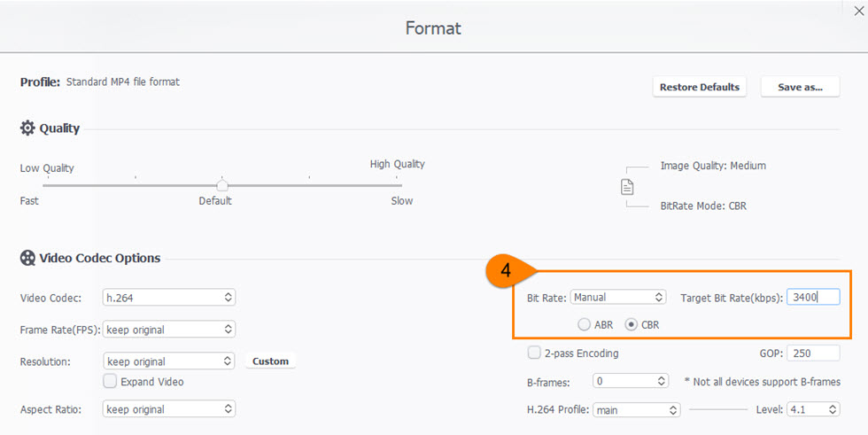
Task: Open the Frame Rate dropdown
Action: tap(169, 330)
